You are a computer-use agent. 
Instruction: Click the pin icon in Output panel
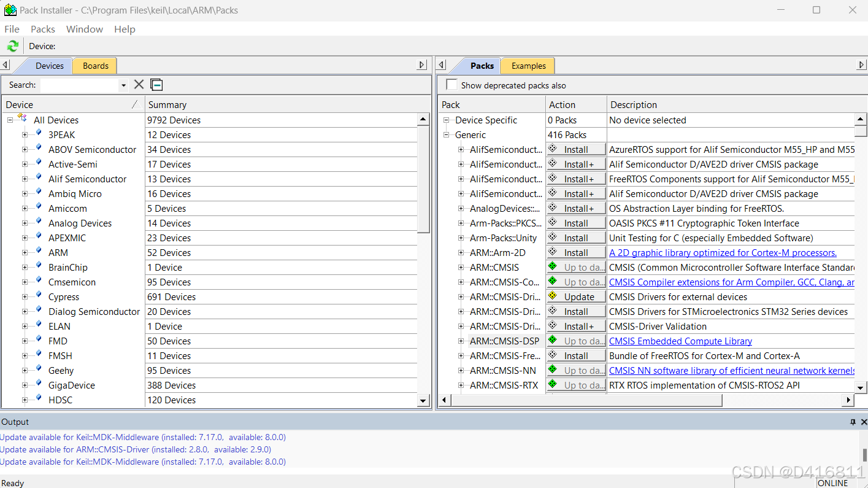tap(853, 422)
